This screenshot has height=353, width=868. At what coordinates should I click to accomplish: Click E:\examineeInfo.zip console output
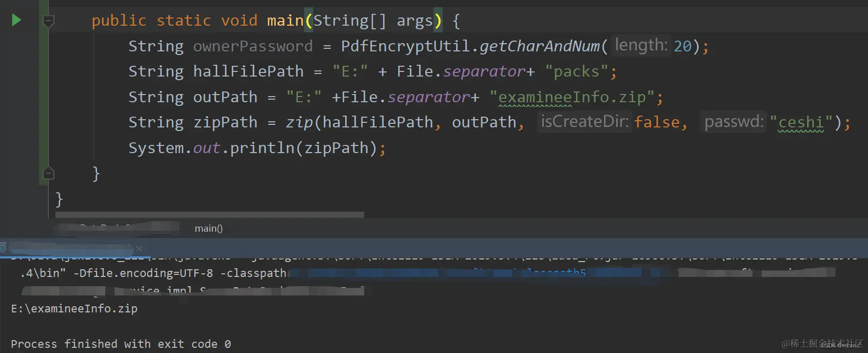click(x=74, y=309)
